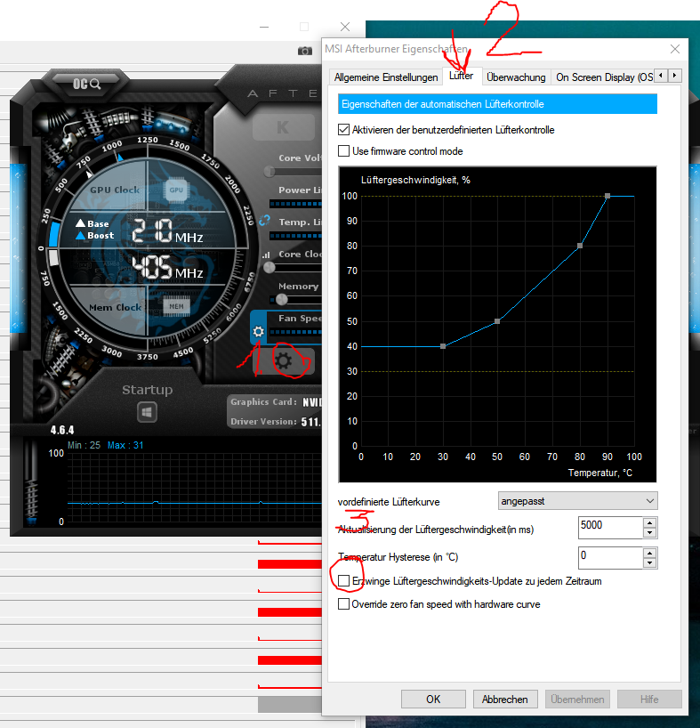
Task: Check Erzwinge Lüftergeschwindigkeits-Update checkbox
Action: (343, 581)
